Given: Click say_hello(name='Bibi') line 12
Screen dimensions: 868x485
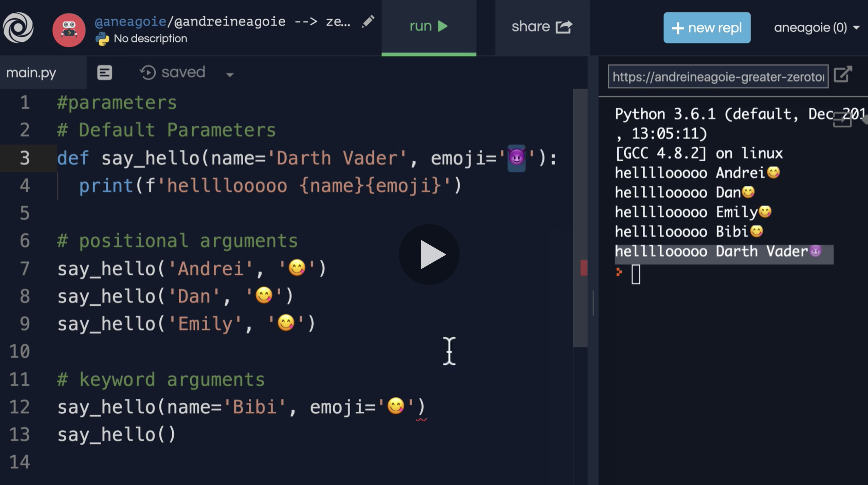Looking at the screenshot, I should click(241, 407).
